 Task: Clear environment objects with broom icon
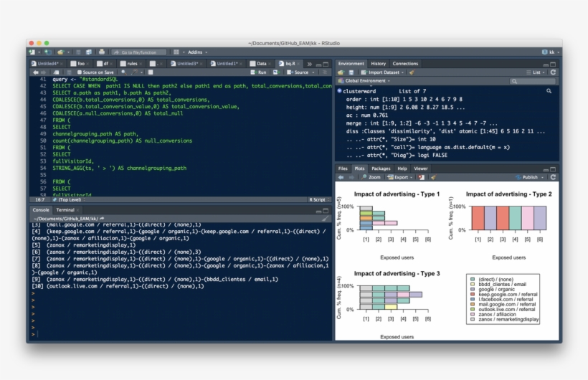[x=412, y=72]
